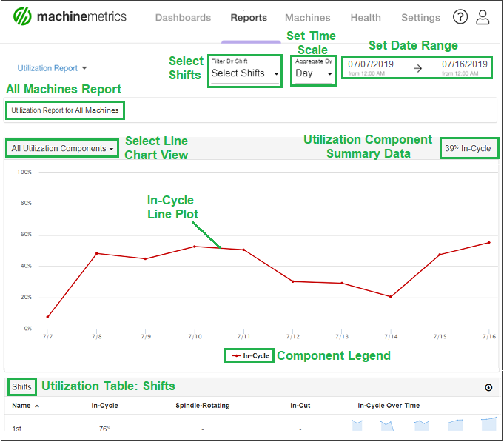Click the 7/16 data point on the line
The height and width of the screenshot is (442, 504).
(x=489, y=243)
